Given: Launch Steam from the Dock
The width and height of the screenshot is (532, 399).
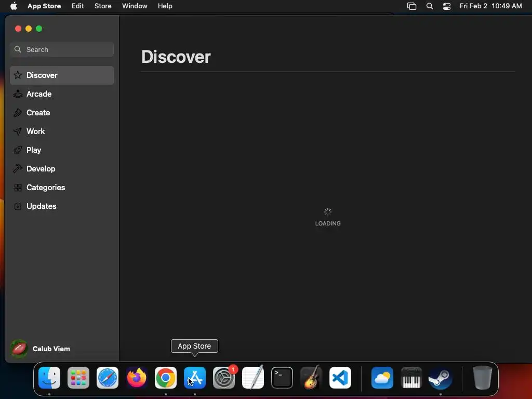Looking at the screenshot, I should click(441, 378).
